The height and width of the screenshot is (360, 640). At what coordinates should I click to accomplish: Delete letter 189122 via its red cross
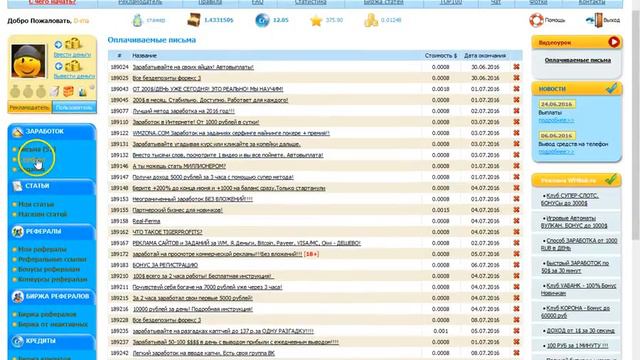click(516, 133)
